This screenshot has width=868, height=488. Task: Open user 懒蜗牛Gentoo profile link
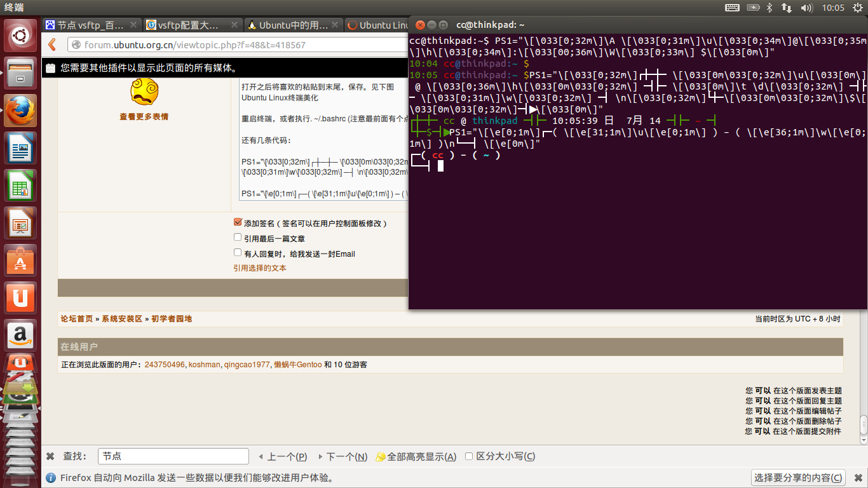tap(297, 365)
